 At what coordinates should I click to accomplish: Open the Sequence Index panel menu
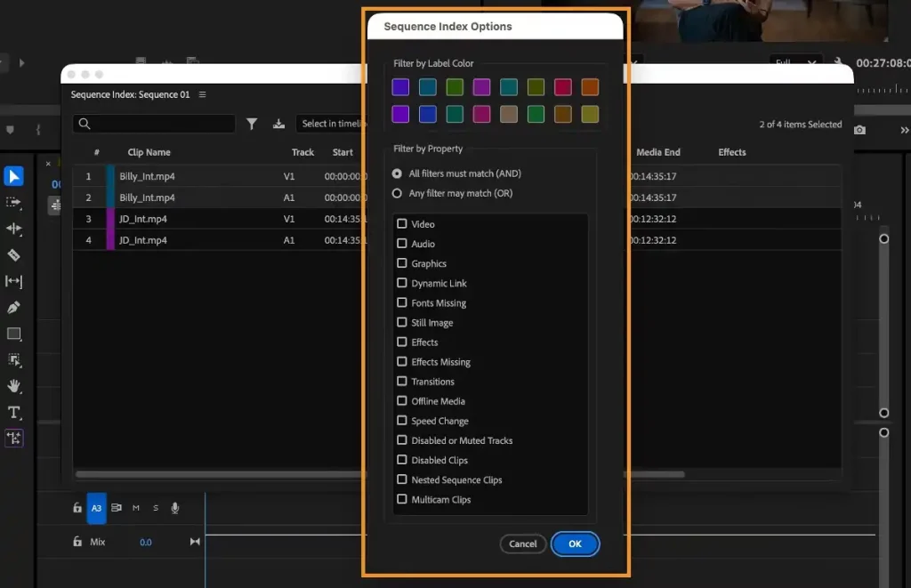203,95
